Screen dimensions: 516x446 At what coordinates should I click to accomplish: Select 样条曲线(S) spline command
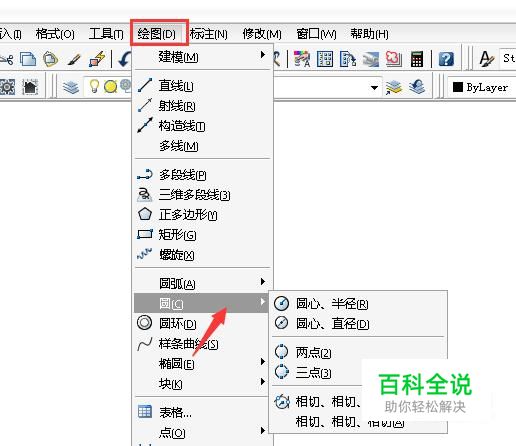point(202,344)
